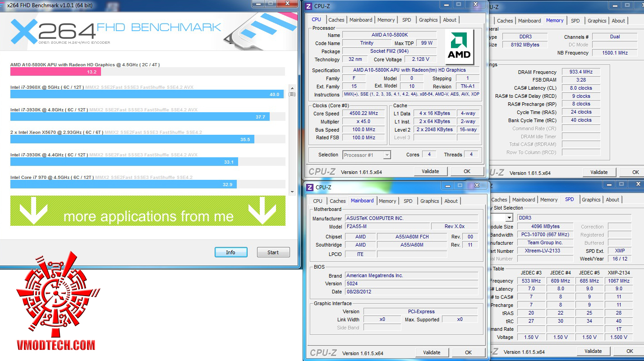Switch to Caches tab in the DRAM timings CPU-Z window
Image resolution: width=644 pixels, height=361 pixels.
tap(505, 21)
